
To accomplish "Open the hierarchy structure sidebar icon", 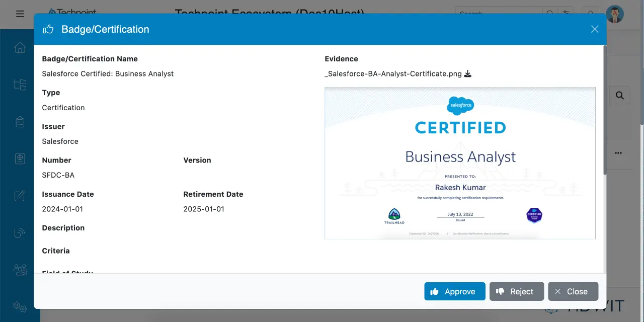I will point(20,85).
